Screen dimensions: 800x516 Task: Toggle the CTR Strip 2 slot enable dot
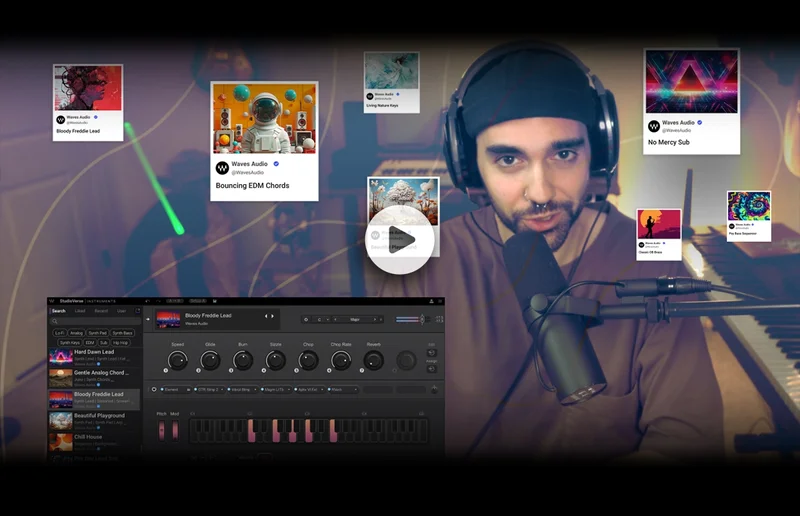(195, 389)
